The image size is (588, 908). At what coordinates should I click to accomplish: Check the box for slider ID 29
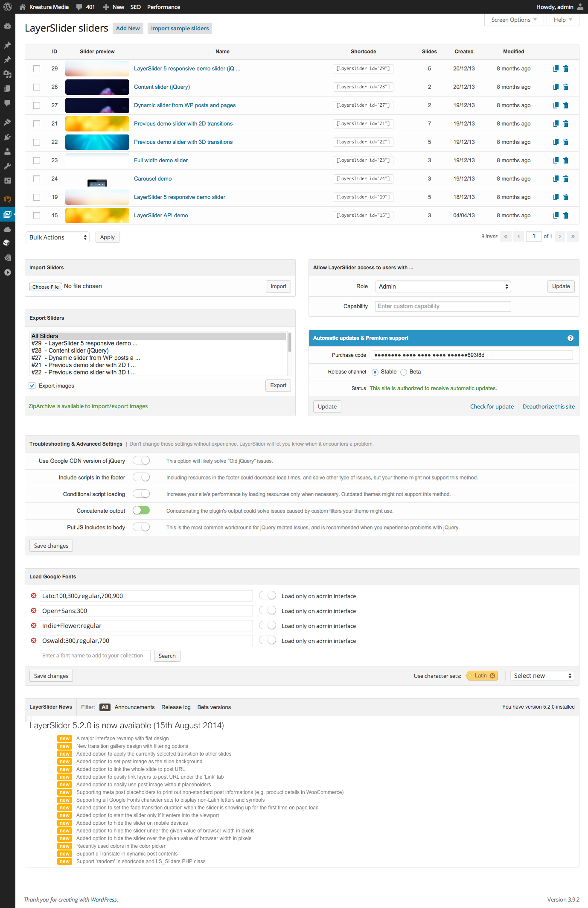[37, 69]
